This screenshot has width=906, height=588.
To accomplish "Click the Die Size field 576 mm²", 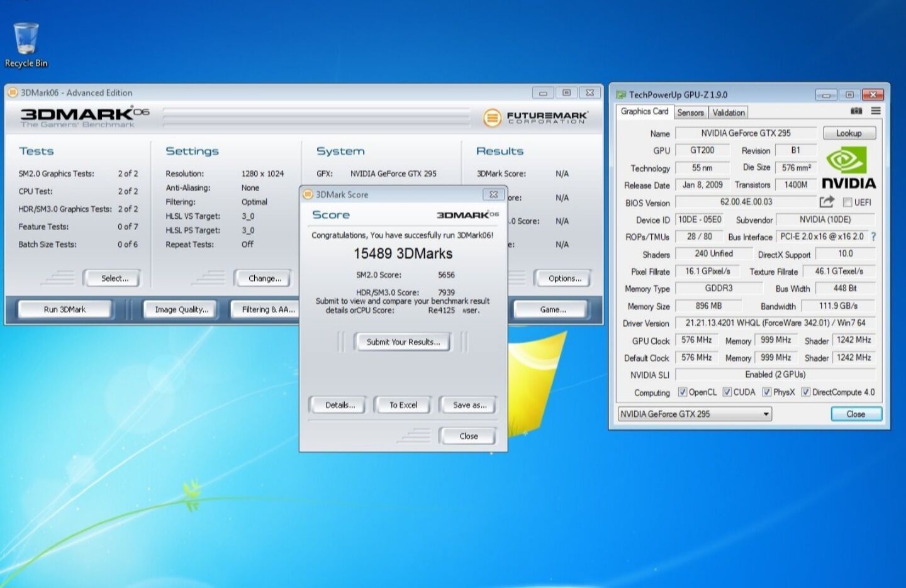I will click(x=796, y=168).
